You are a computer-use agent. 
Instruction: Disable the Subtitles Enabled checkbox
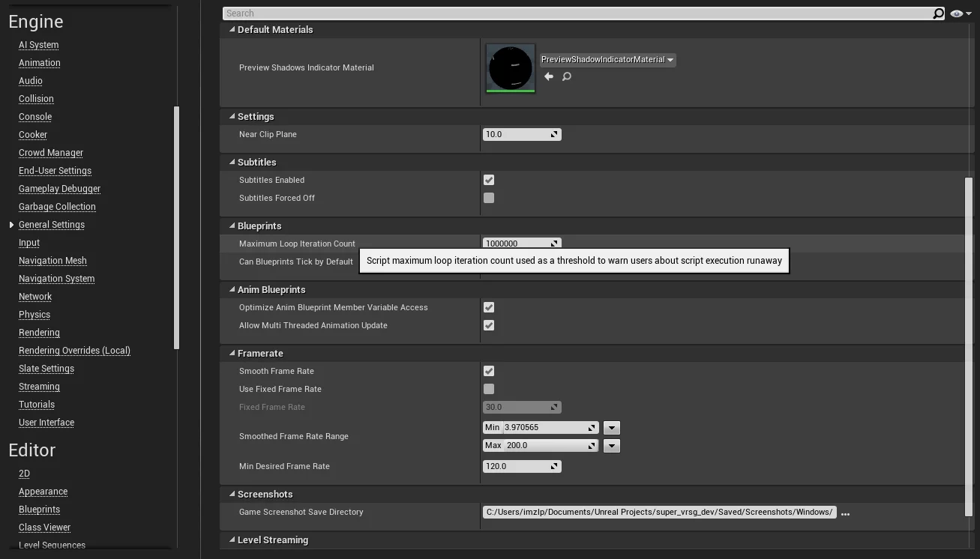point(489,180)
